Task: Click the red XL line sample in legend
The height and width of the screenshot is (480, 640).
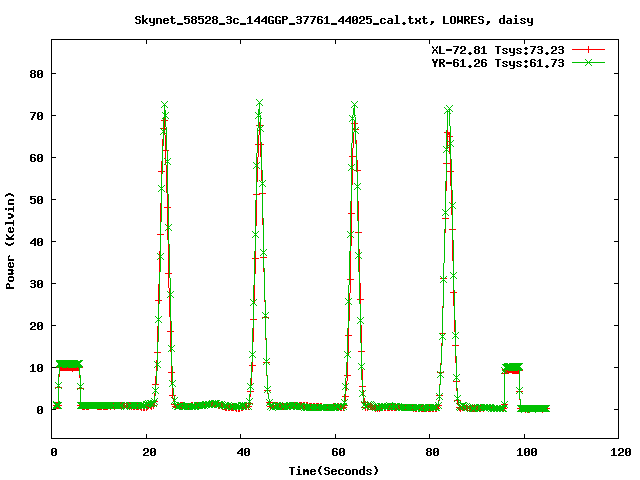Action: 588,50
